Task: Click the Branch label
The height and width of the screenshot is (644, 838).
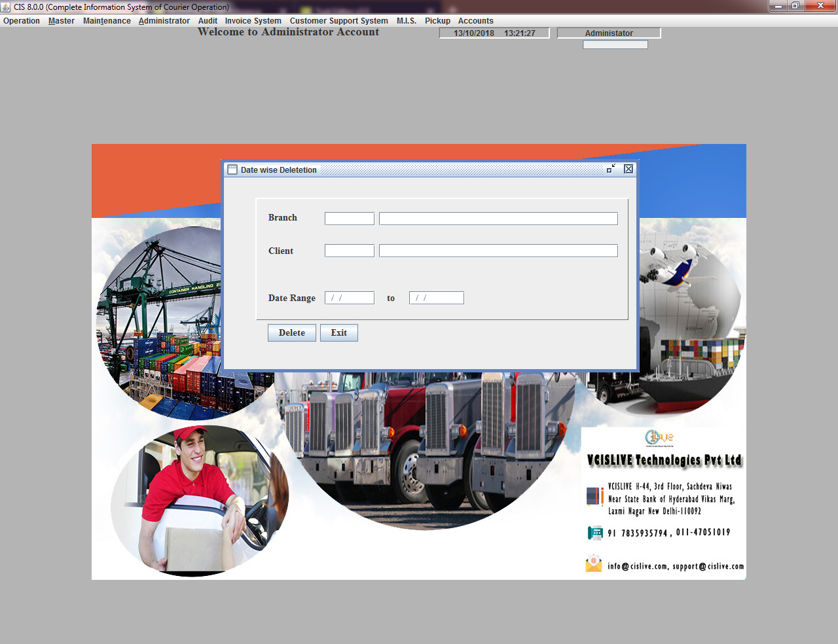Action: pyautogui.click(x=283, y=217)
